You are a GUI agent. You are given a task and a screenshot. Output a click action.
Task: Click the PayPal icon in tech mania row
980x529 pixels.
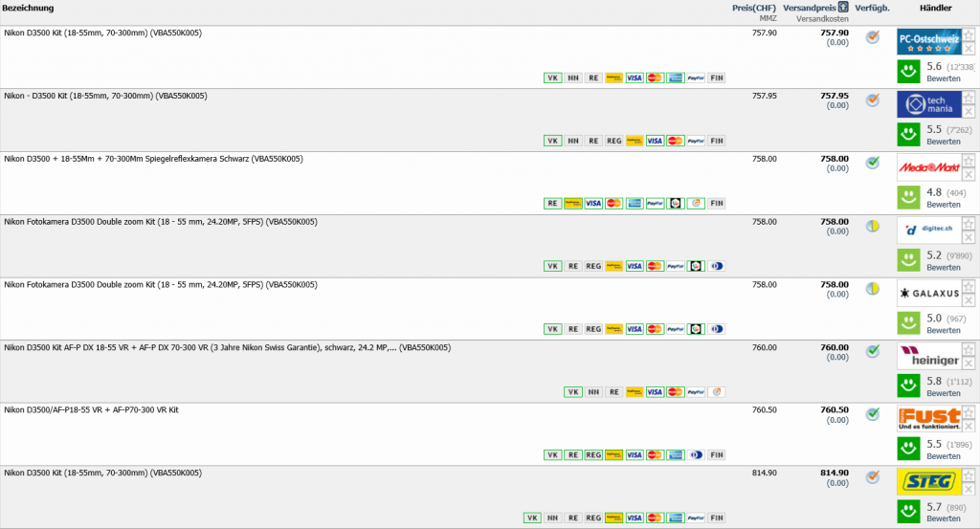coord(696,142)
